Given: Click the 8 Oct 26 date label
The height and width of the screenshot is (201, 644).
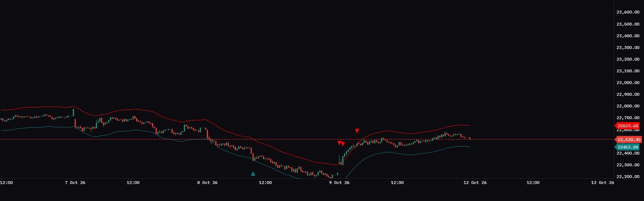Looking at the screenshot, I should [207, 183].
